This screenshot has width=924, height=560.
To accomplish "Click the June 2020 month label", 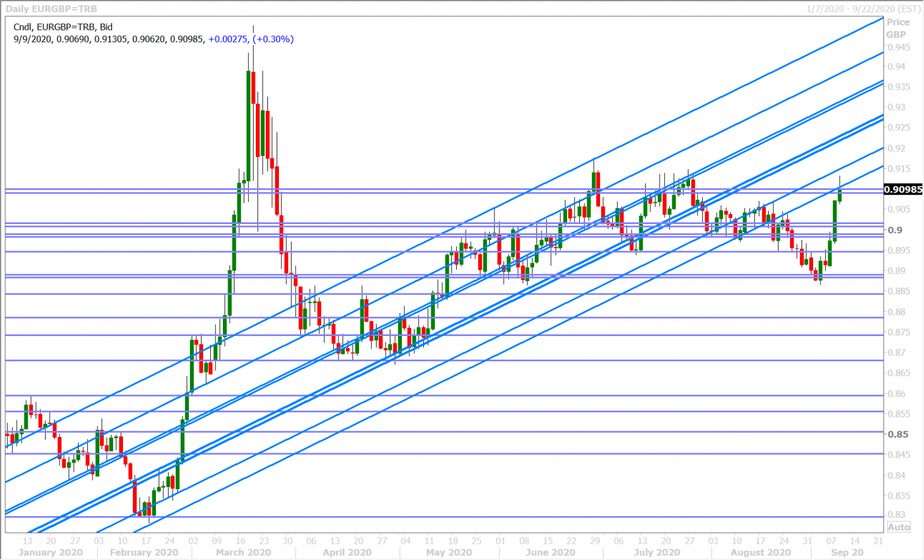I will point(550,552).
